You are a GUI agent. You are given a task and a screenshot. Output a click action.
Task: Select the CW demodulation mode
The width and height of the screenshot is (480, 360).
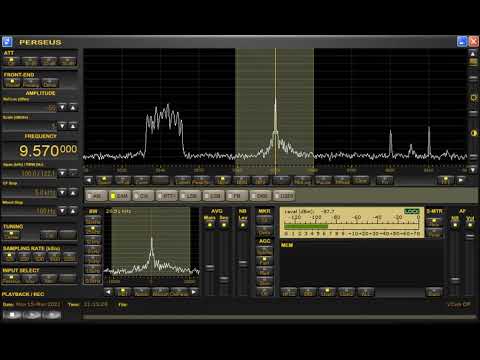point(143,196)
